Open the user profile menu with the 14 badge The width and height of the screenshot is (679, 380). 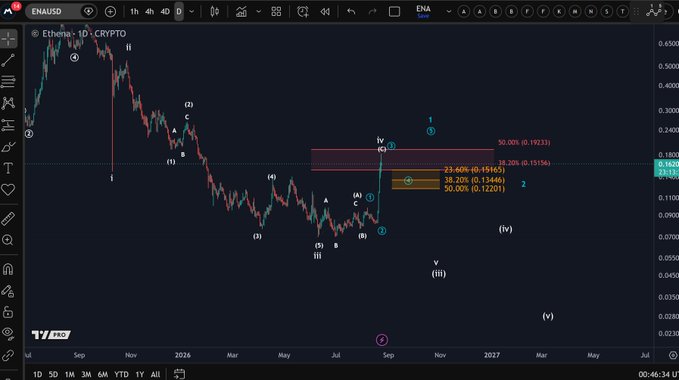click(10, 10)
